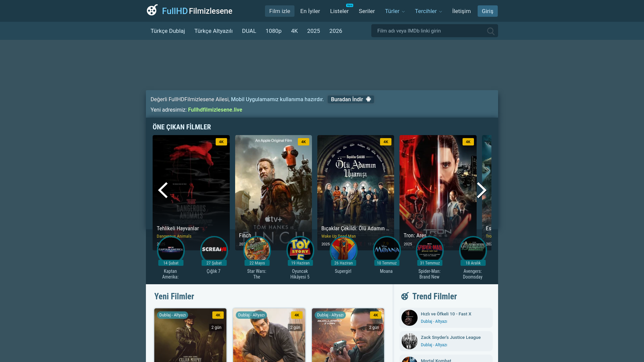Open the Fullhdfilmizlesene.live address link
644x362 pixels.
coord(215,110)
